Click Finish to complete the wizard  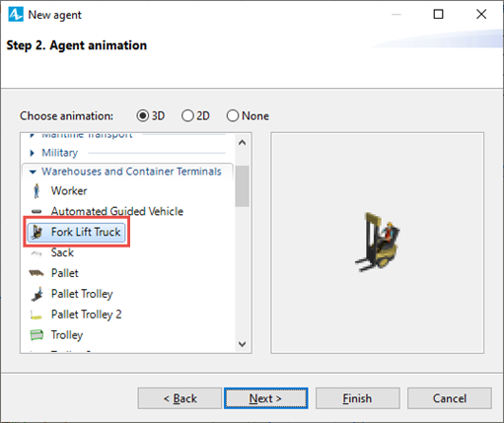tap(358, 398)
